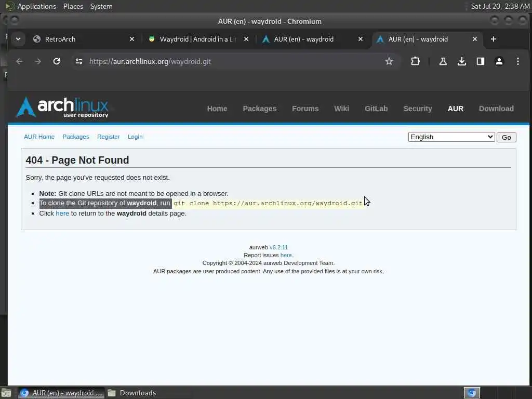Open the Places menu in top panel

(x=73, y=6)
